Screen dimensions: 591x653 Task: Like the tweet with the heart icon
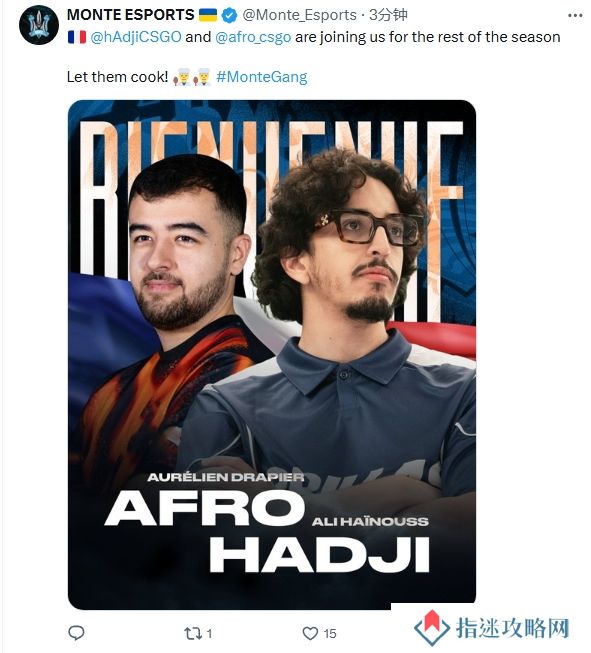pos(310,633)
